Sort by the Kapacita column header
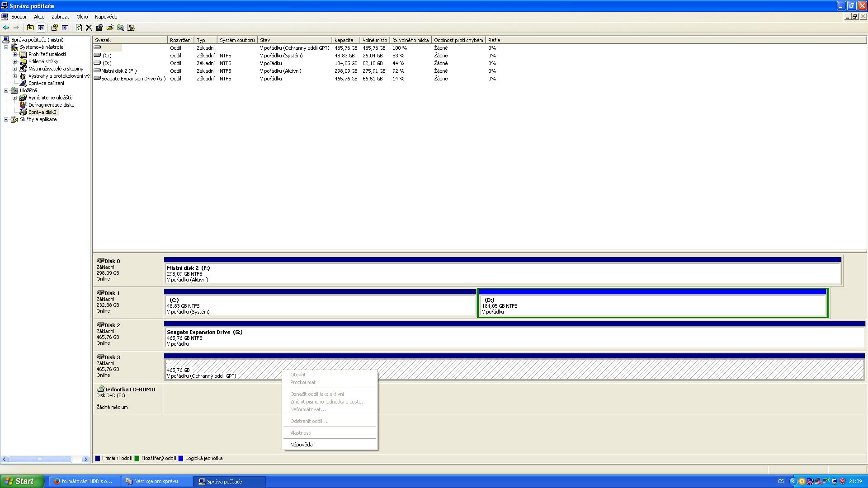Screen dimensions: 868x488 pyautogui.click(x=345, y=40)
